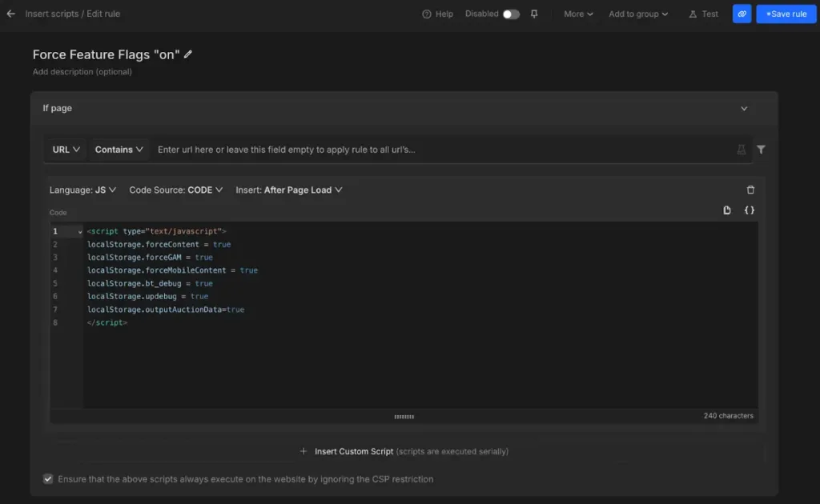Viewport: 820px width, 504px height.
Task: Click code line localStorage.forceGAM = true
Action: (150, 258)
